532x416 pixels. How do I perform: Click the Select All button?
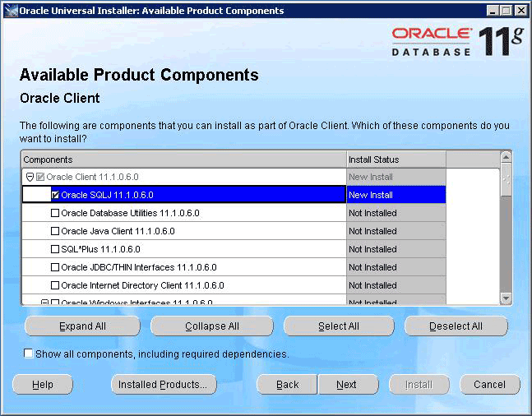click(339, 326)
